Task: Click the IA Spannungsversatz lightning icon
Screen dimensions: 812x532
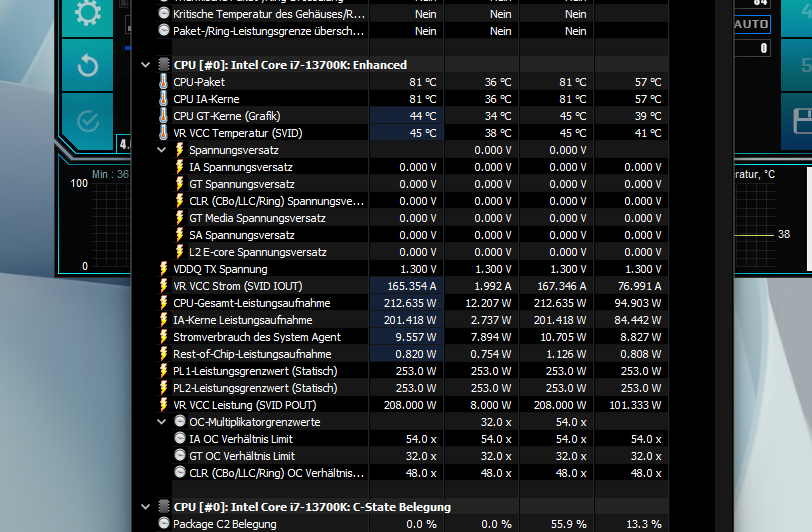Action: coord(179,167)
